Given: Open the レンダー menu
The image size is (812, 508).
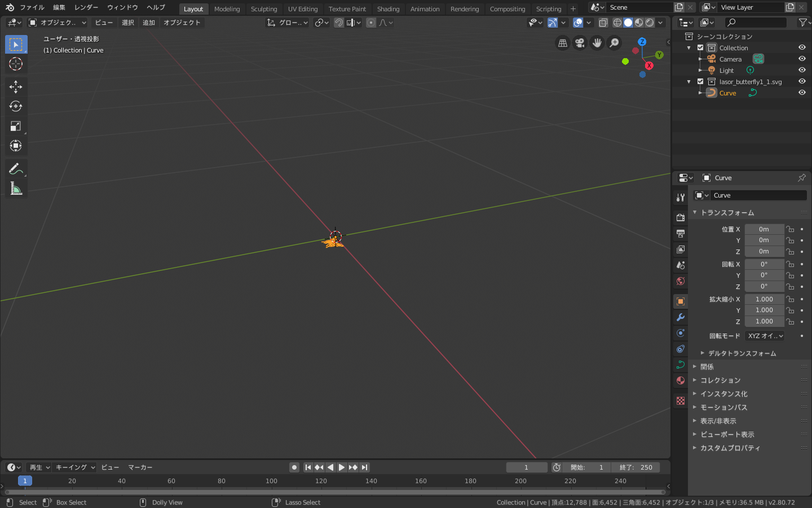Looking at the screenshot, I should coord(86,7).
